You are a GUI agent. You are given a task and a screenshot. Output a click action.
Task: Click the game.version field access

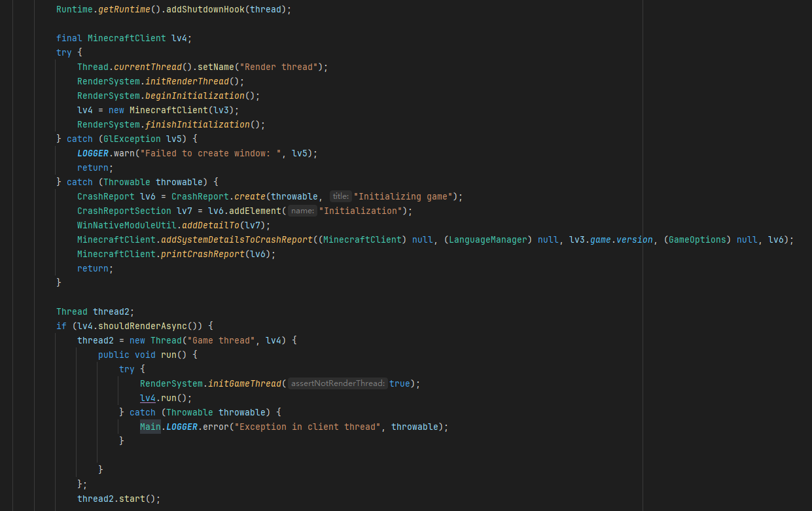point(622,240)
